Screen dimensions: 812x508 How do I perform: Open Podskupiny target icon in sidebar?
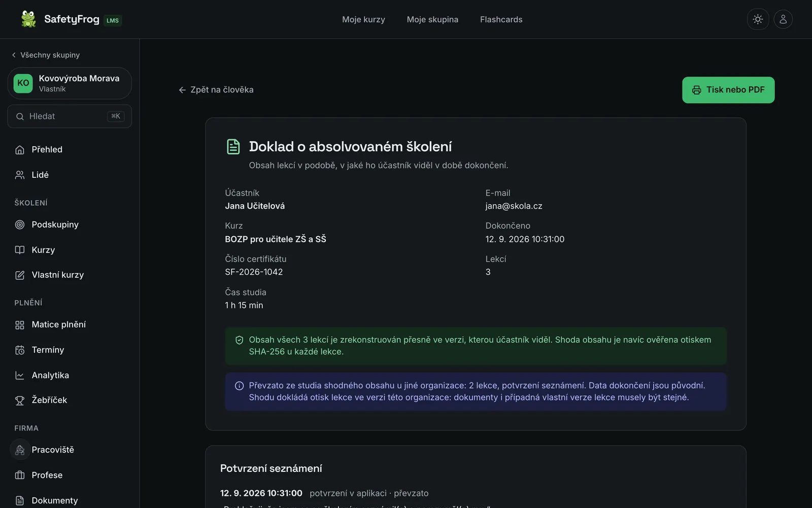20,225
